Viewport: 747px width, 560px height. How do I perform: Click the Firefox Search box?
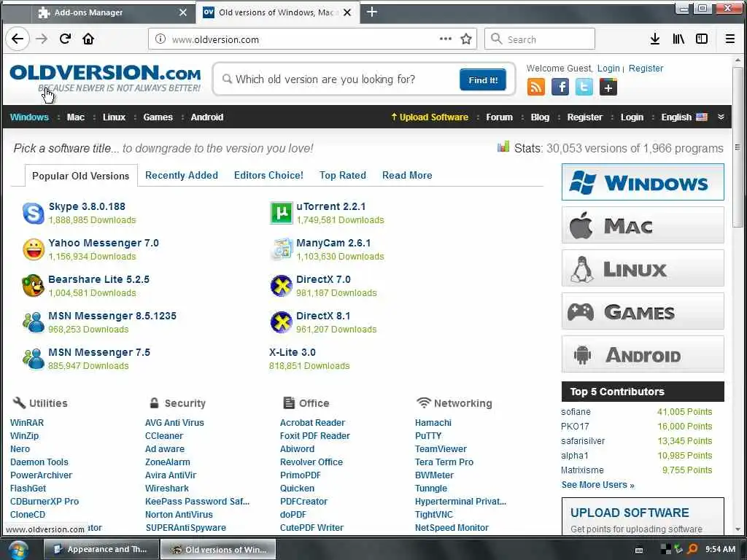(x=539, y=39)
